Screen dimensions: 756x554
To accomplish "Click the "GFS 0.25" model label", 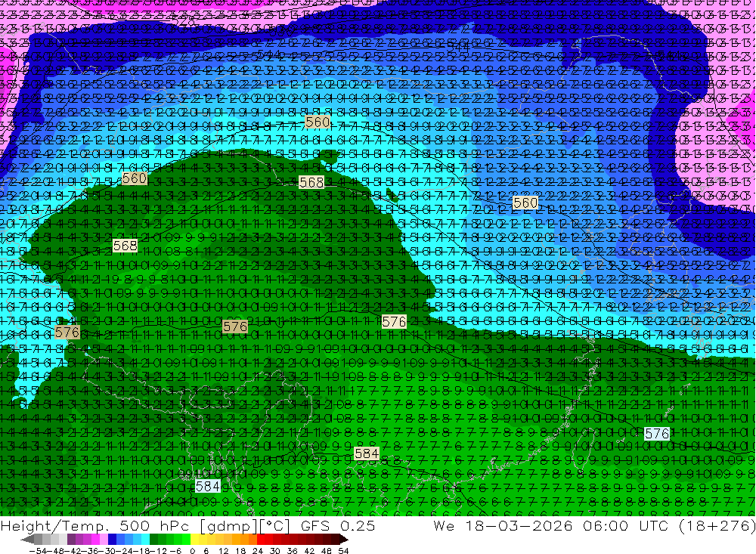I will (x=338, y=525).
